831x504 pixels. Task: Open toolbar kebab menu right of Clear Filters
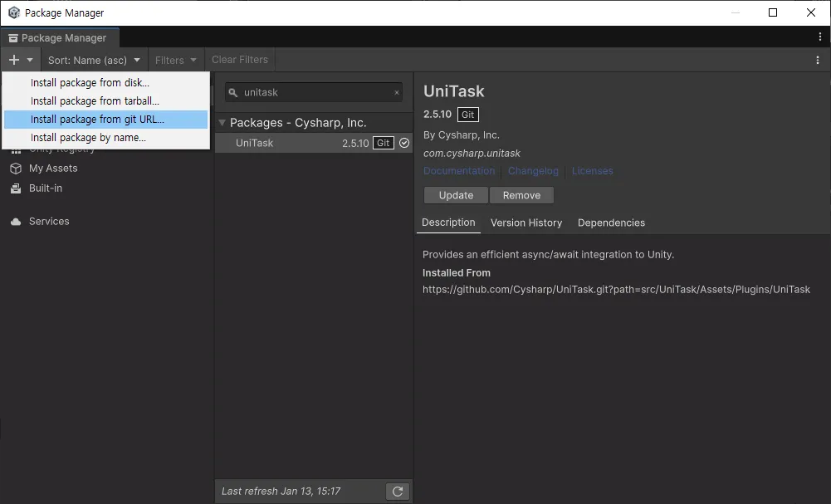tap(817, 60)
